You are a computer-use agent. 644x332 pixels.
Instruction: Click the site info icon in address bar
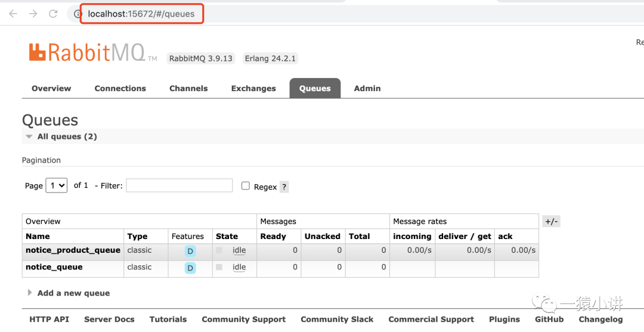[x=78, y=14]
